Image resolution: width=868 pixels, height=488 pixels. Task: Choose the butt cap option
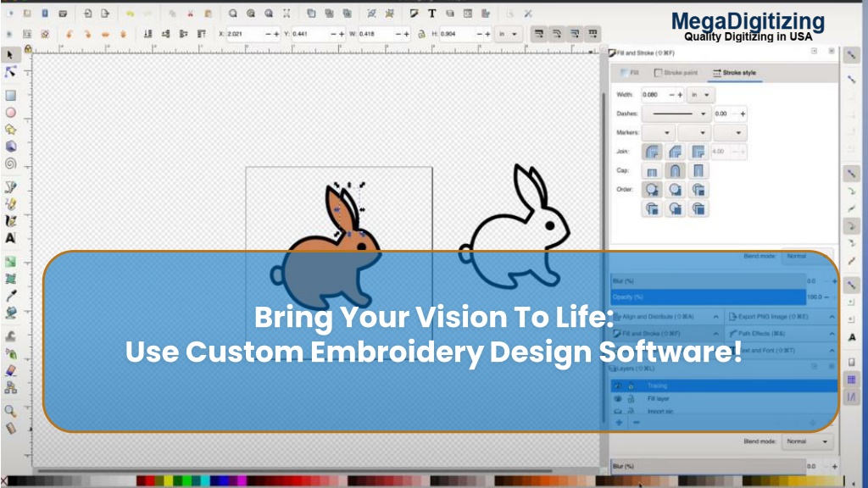(652, 171)
